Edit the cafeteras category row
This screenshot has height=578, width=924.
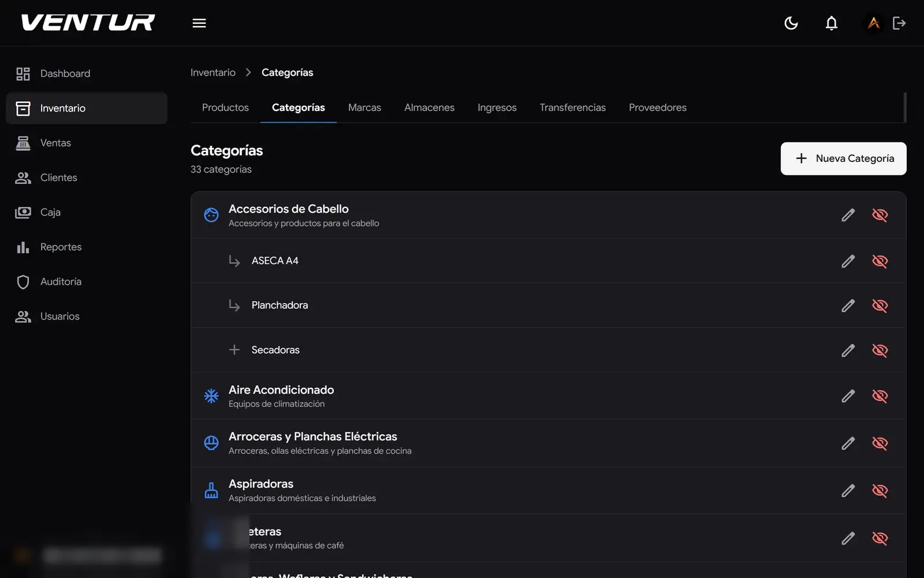pyautogui.click(x=848, y=538)
